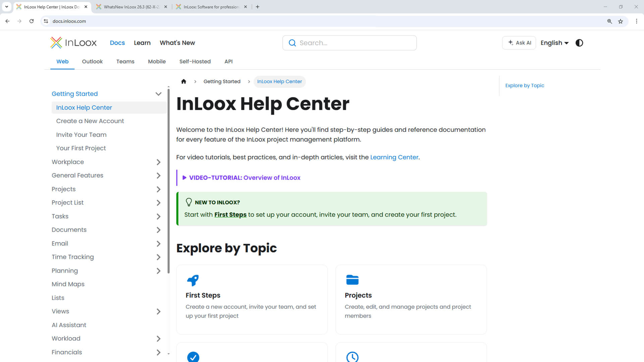Viewport: 644px width, 362px height.
Task: Open the AI Assistant sidebar item
Action: [69, 325]
